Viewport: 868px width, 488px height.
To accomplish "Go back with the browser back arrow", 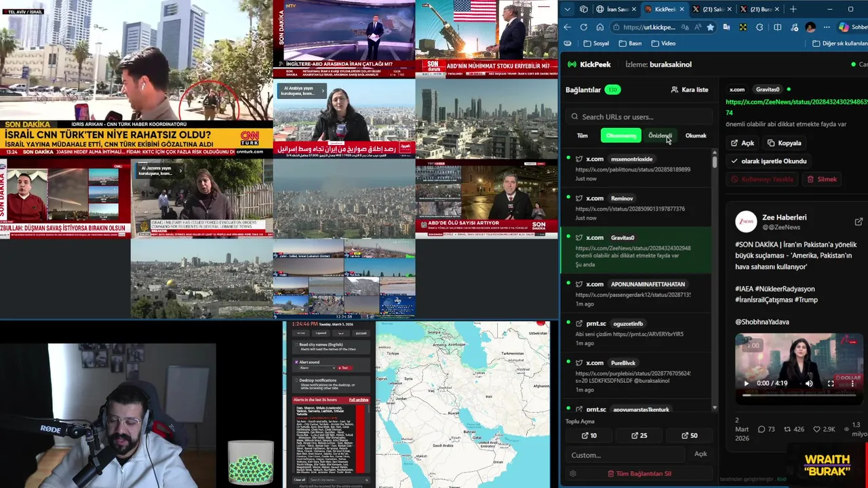I will (x=568, y=27).
